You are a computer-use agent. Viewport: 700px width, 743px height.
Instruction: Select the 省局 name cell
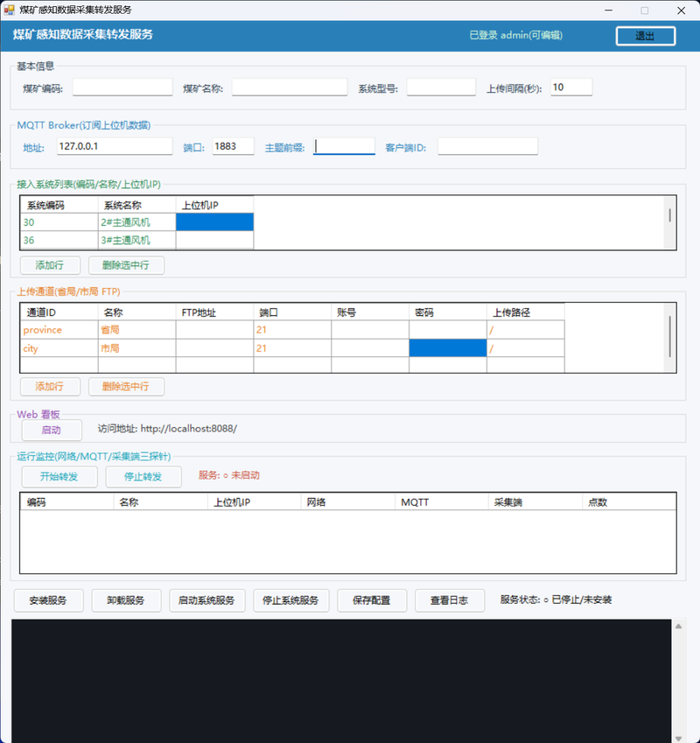(x=136, y=330)
